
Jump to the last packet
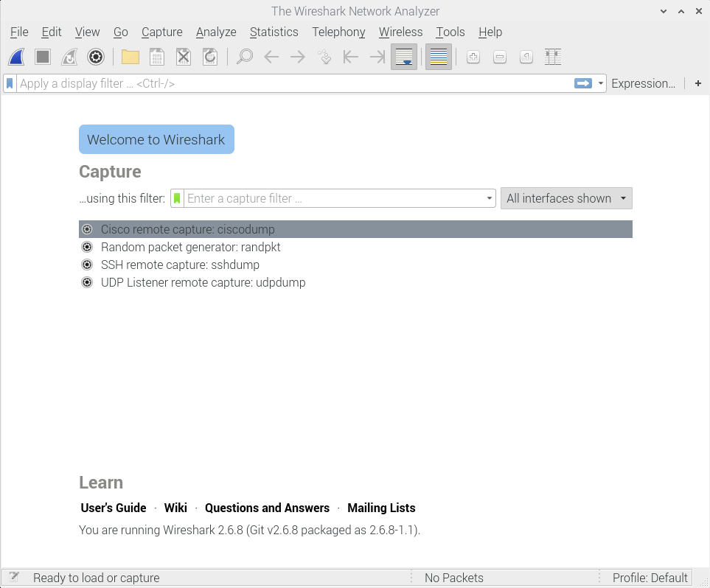click(x=377, y=57)
